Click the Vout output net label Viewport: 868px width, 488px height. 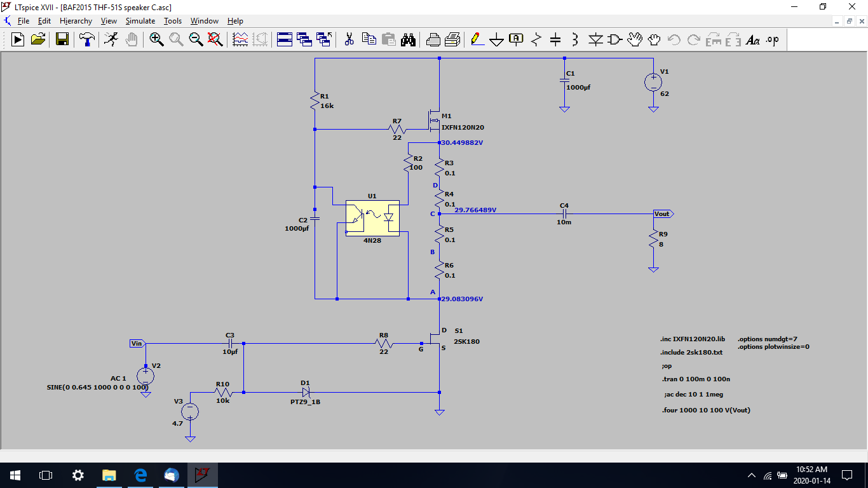tap(663, 214)
